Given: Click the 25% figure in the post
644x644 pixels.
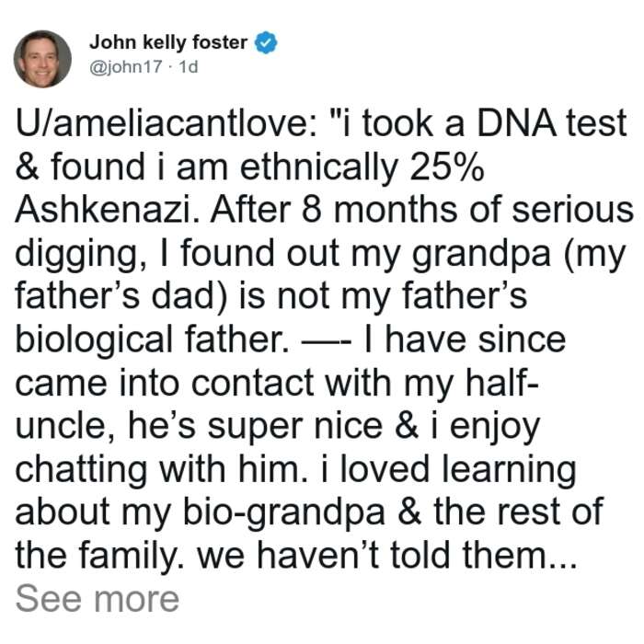Looking at the screenshot, I should point(446,167).
